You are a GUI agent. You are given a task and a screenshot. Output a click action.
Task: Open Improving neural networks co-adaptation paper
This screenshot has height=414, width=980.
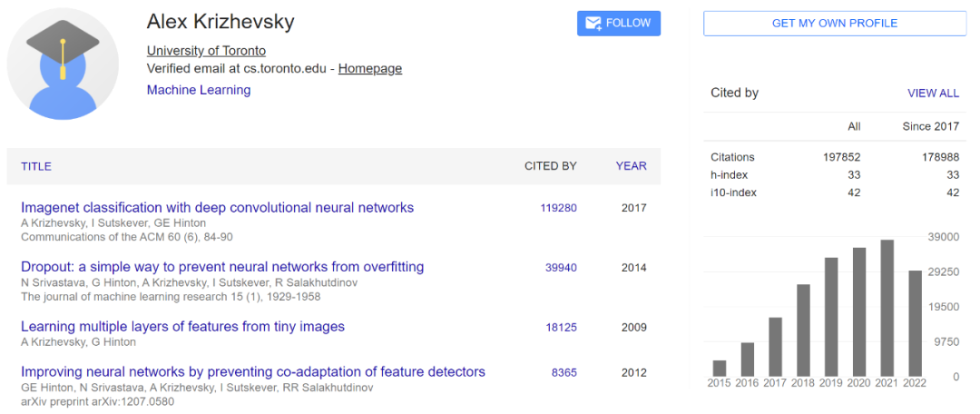[x=252, y=371]
